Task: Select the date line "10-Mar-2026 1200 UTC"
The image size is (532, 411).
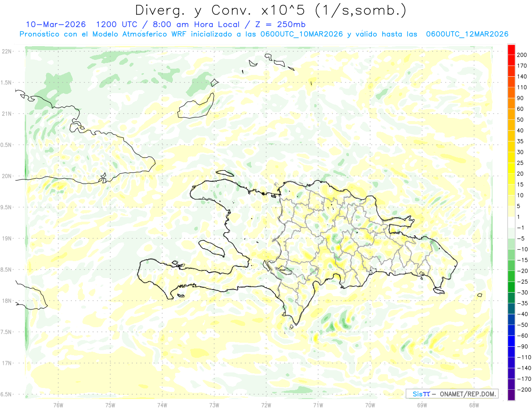Action: coord(82,24)
